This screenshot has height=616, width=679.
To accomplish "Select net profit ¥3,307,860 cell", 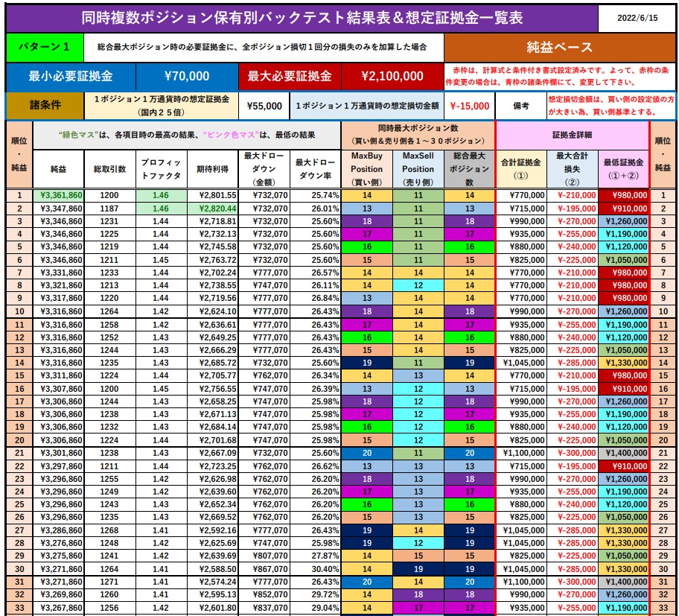I will pos(59,389).
